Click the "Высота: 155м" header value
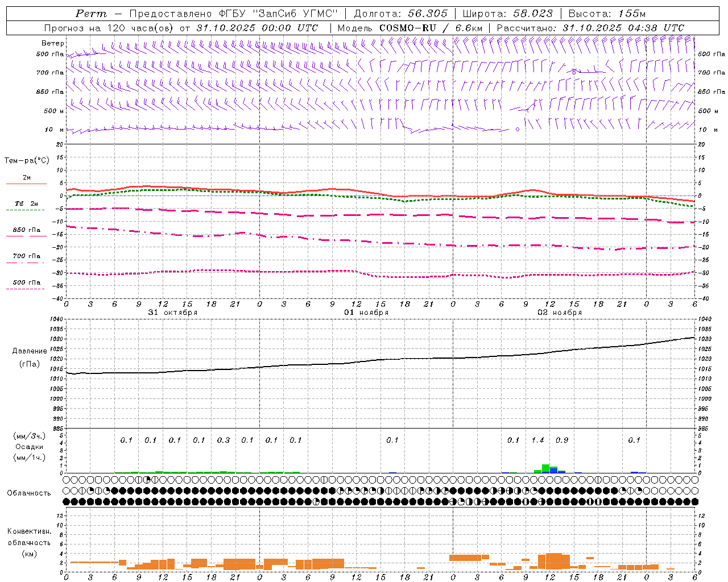This screenshot has width=728, height=582. click(607, 14)
